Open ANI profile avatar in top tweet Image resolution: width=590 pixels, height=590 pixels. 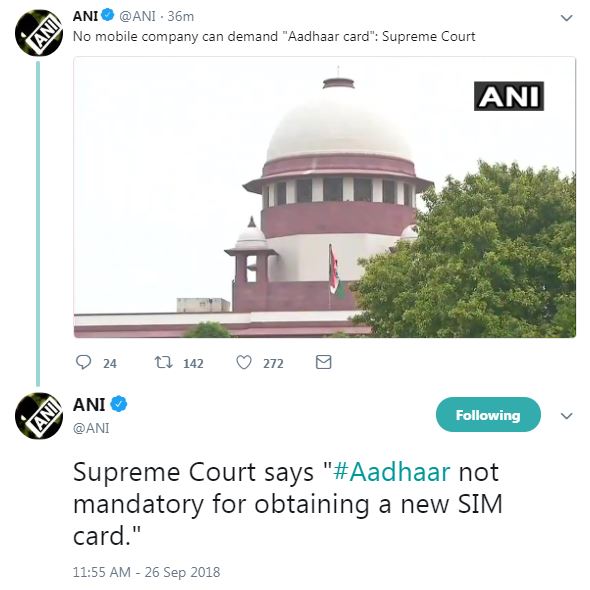coord(39,33)
